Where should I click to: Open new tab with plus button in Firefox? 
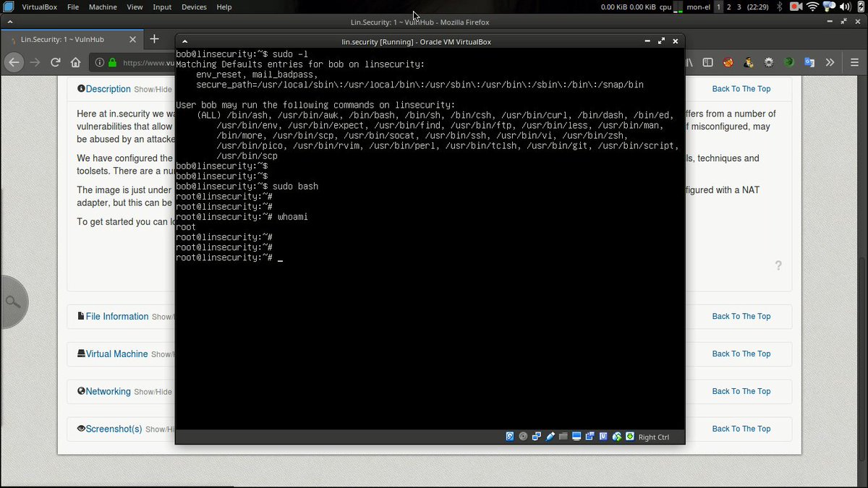(x=154, y=38)
